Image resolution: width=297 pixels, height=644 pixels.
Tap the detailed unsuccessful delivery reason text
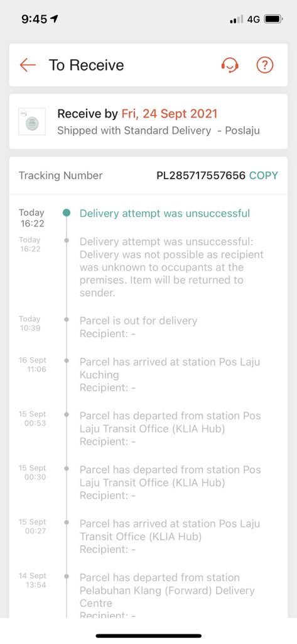click(171, 267)
